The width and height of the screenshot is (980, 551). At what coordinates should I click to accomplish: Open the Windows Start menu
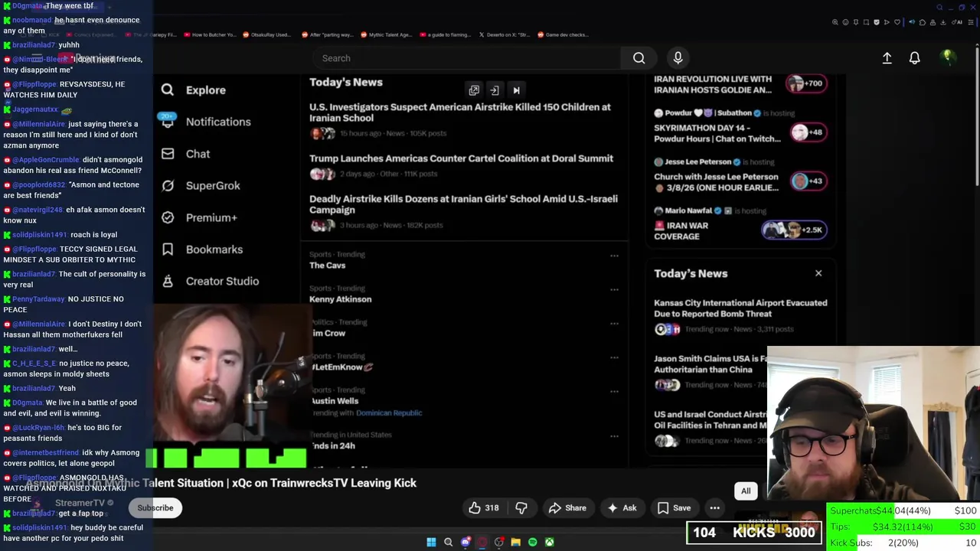431,542
